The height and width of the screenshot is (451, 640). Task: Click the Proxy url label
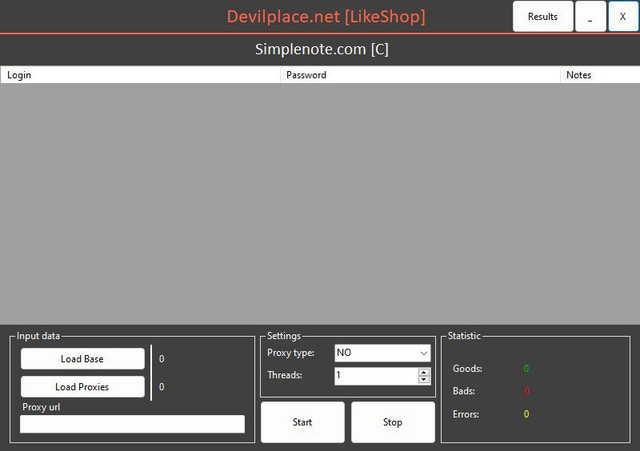(x=41, y=407)
